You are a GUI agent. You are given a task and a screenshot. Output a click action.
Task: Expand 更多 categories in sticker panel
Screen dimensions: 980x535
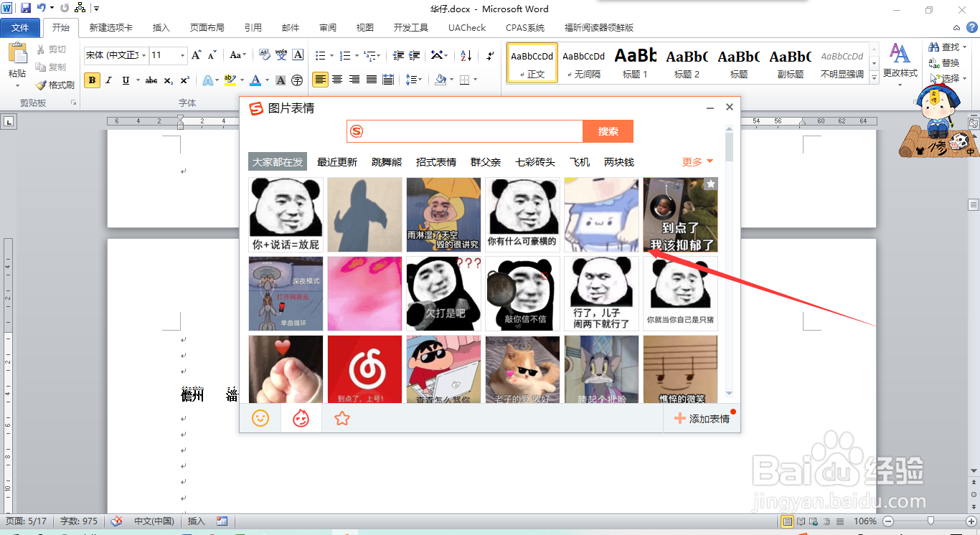pos(697,162)
